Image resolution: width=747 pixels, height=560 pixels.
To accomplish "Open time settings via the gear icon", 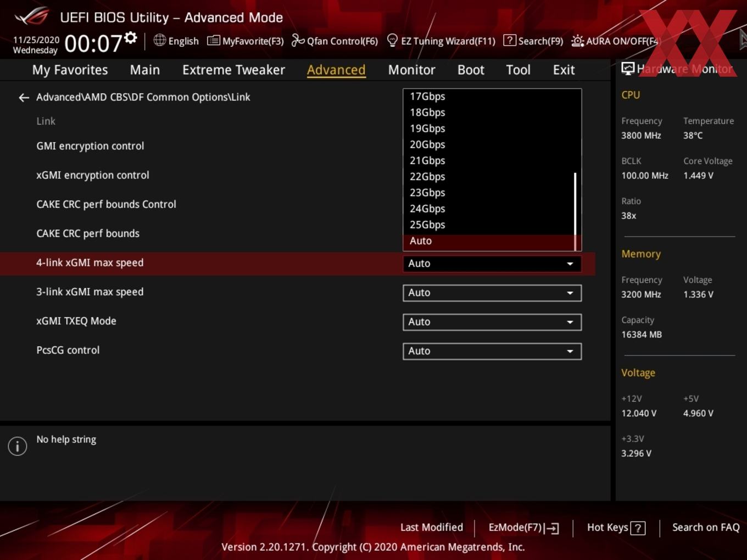I will click(x=131, y=37).
